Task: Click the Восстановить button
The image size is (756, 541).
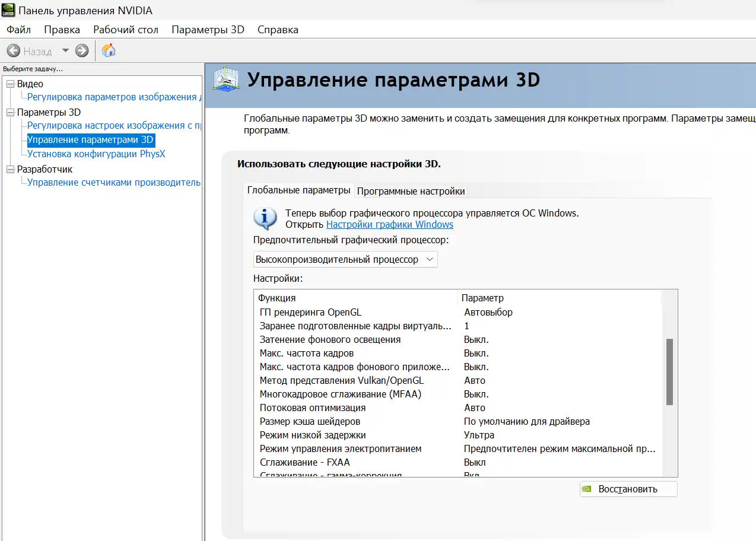Action: (628, 489)
